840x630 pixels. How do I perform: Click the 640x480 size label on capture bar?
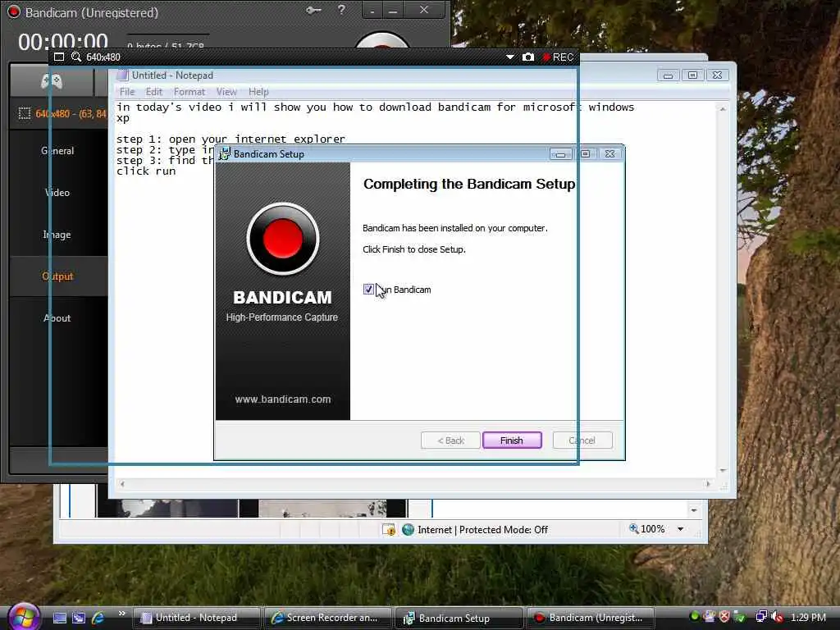(103, 57)
